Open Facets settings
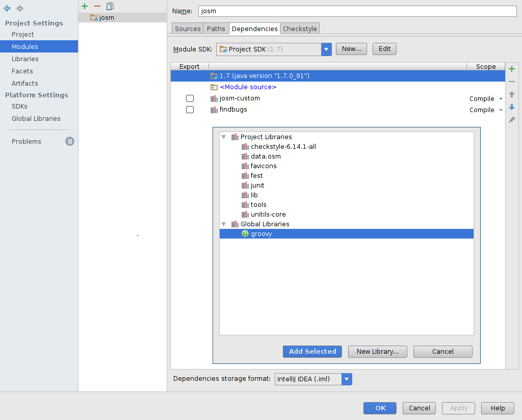The height and width of the screenshot is (420, 522). (22, 71)
